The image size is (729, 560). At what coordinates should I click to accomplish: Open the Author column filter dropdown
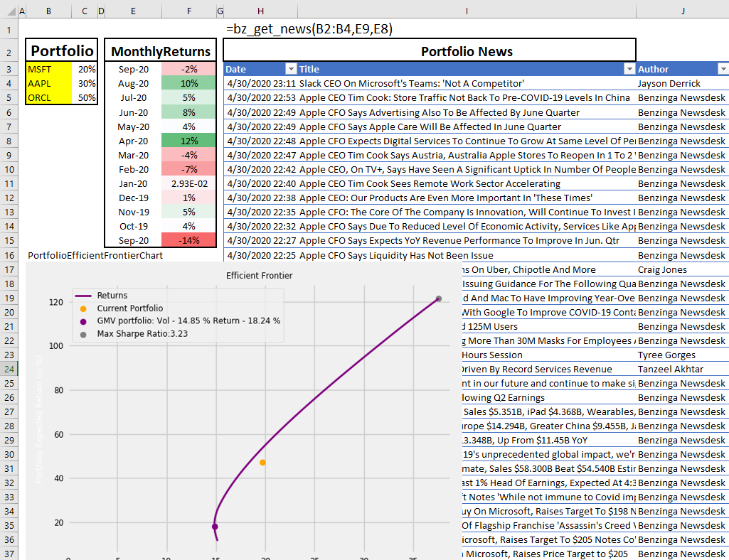click(723, 69)
